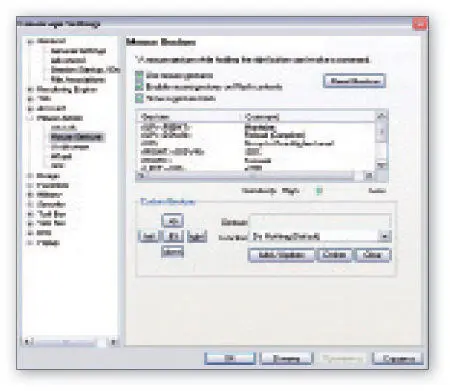Click the center button of the gesture direction pad

[x=173, y=236]
